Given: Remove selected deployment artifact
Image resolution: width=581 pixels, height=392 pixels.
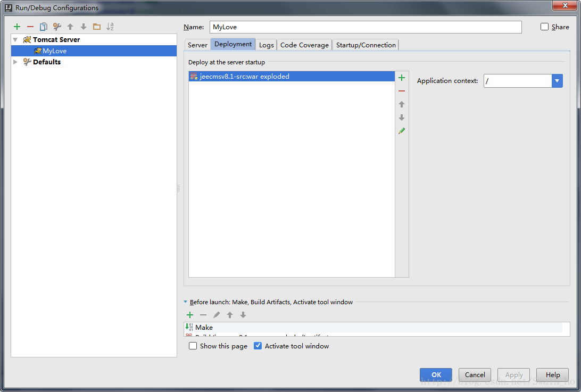Looking at the screenshot, I should pos(402,91).
